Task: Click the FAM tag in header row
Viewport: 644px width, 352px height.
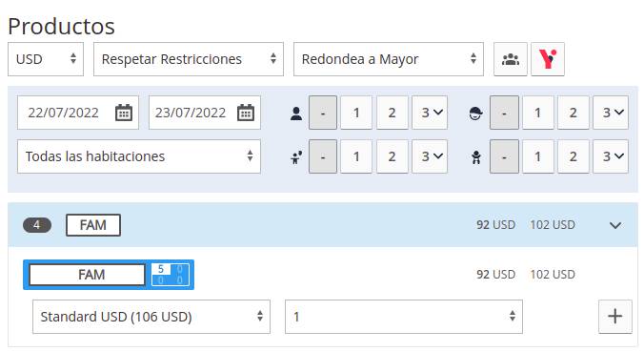Action: (93, 225)
